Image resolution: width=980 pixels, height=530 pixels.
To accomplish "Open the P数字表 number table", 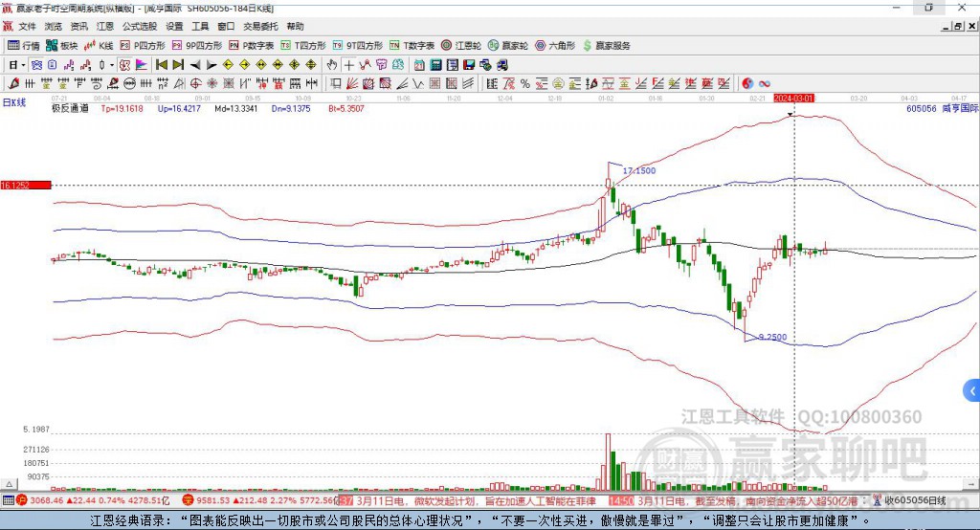I will tap(252, 46).
